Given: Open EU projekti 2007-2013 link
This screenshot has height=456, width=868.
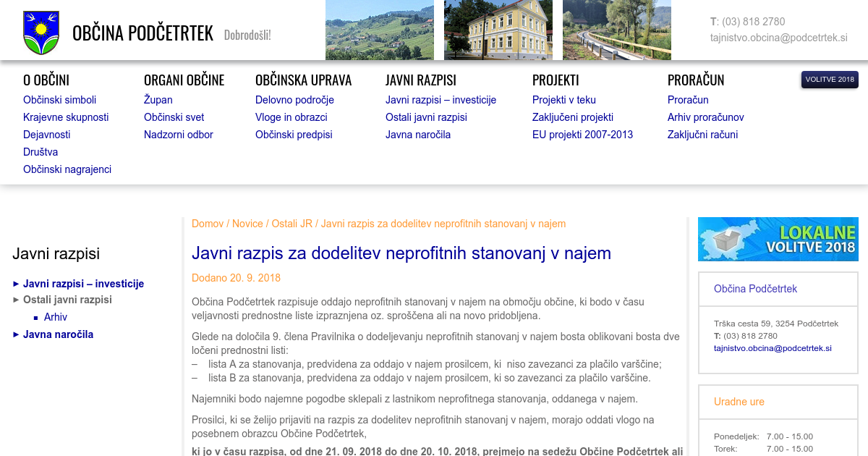Looking at the screenshot, I should pyautogui.click(x=582, y=135).
